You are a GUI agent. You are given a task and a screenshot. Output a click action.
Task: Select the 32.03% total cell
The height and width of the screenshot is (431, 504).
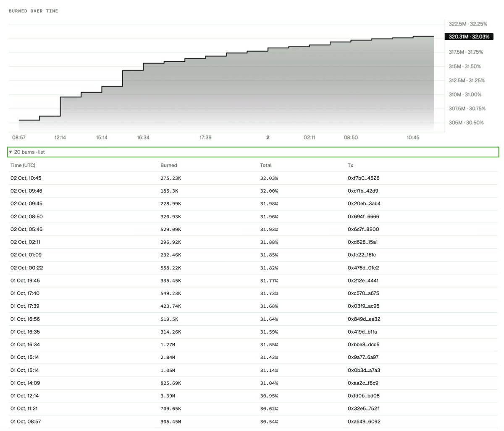coord(269,178)
